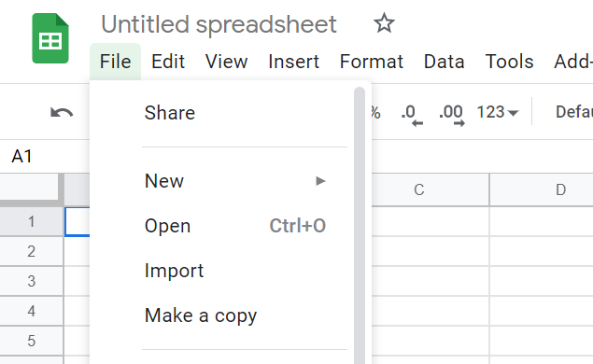Select row 5 header

click(32, 341)
